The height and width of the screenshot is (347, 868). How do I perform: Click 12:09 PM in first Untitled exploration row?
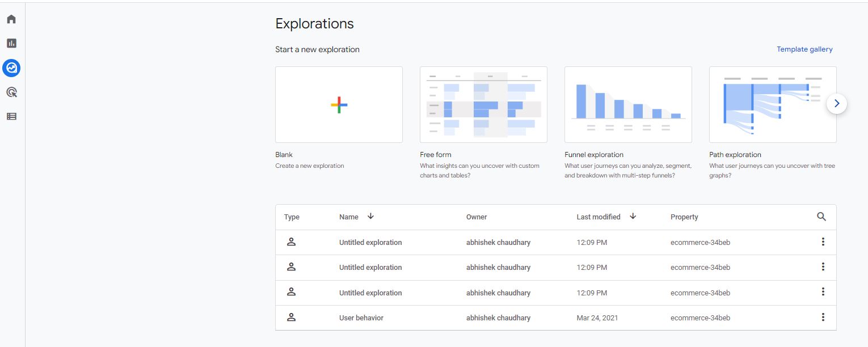[592, 243]
